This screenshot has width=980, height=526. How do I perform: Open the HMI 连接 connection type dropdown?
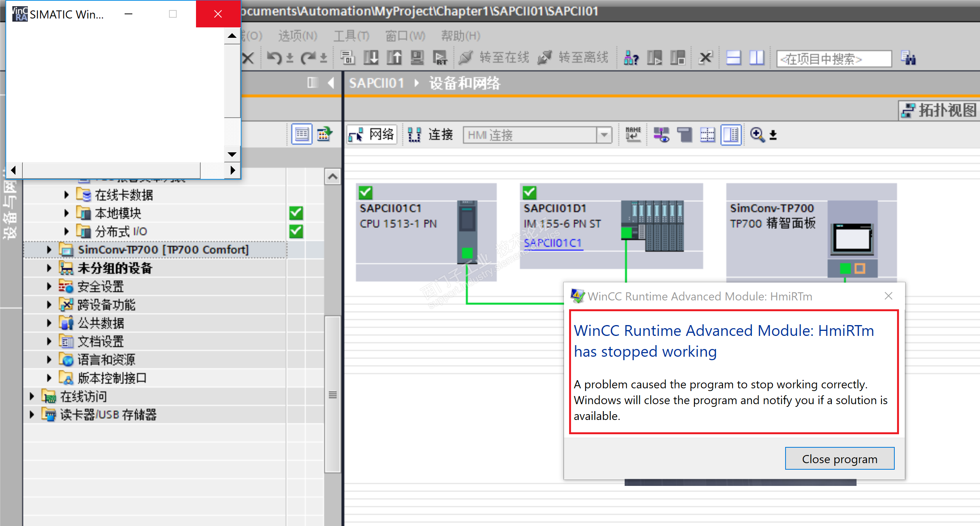pyautogui.click(x=604, y=135)
